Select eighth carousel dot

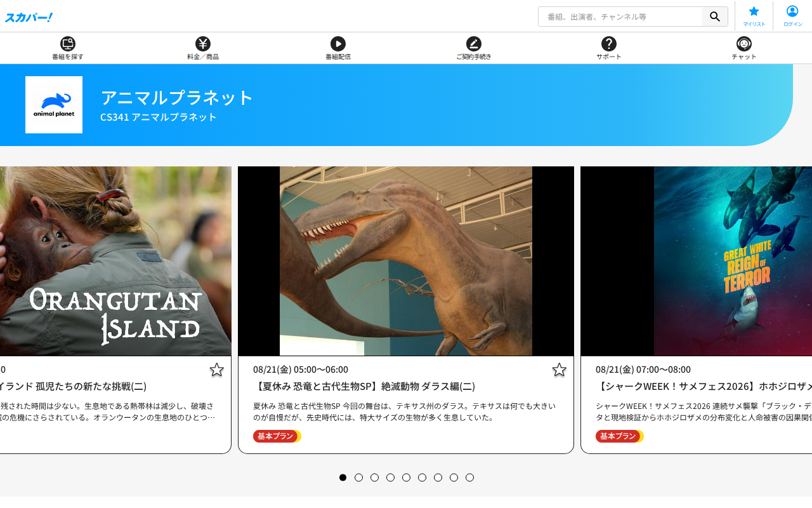pos(454,478)
